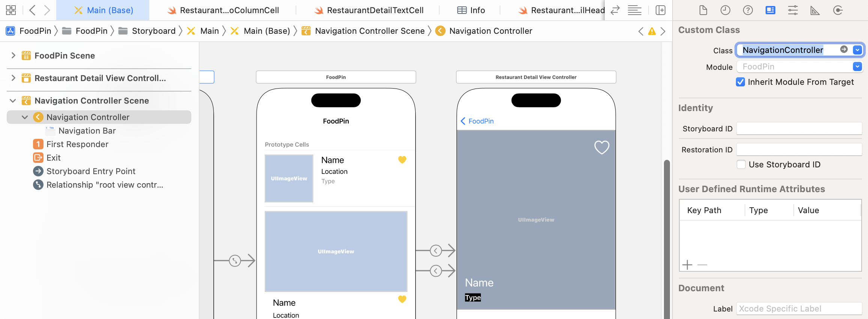Go forward in editor history

(47, 10)
